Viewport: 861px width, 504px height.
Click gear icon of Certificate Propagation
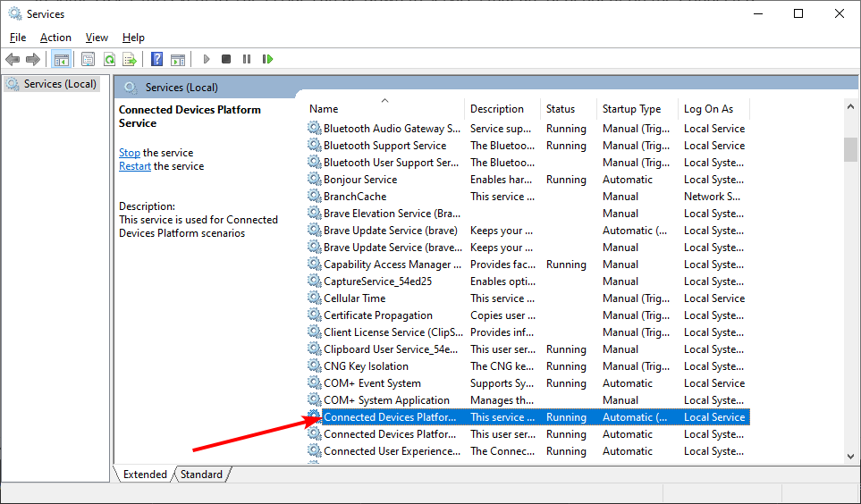[314, 315]
